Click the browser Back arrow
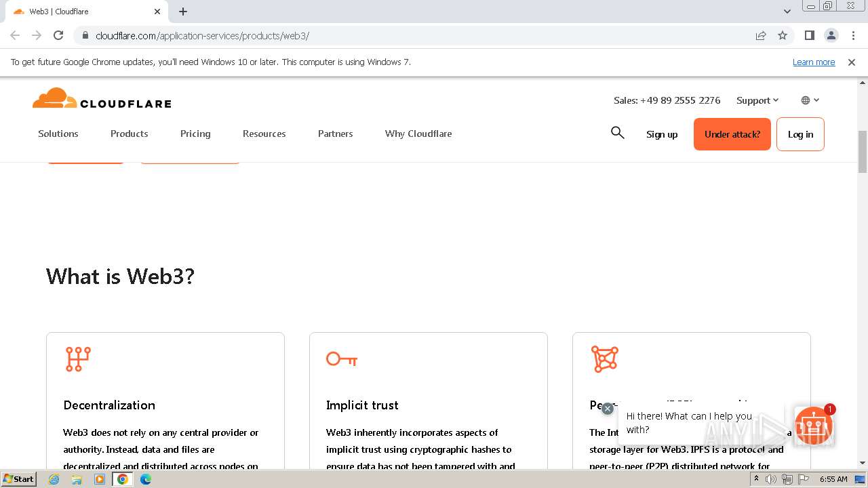 (x=15, y=35)
